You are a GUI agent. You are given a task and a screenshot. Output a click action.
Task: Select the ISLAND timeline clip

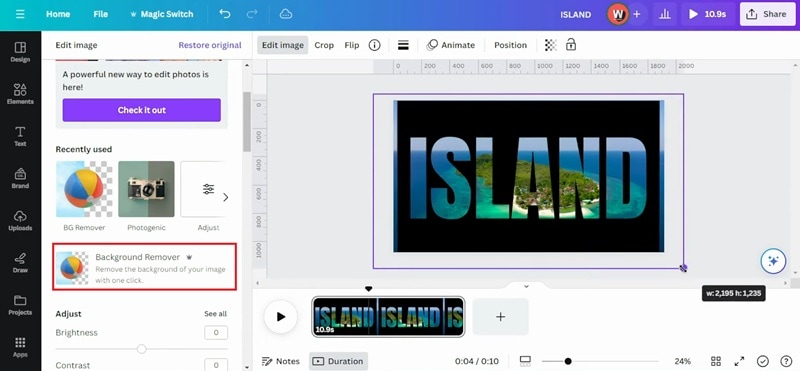pyautogui.click(x=388, y=317)
